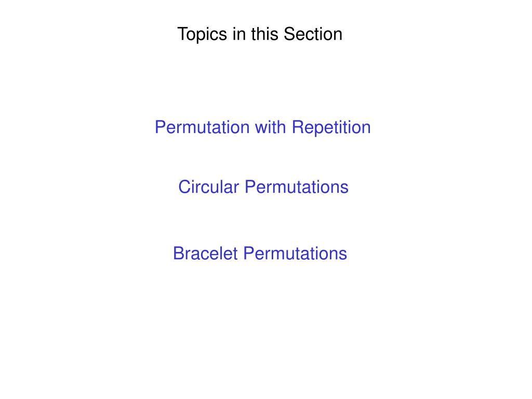Open the Permutation with Repetition topic link
The height and width of the screenshot is (399, 532).
(x=262, y=128)
